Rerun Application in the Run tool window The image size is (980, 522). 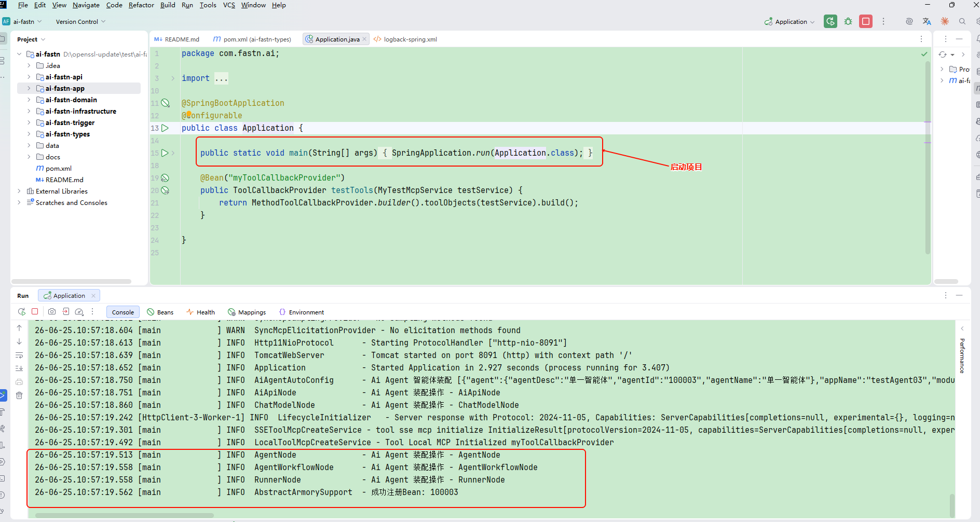click(21, 312)
